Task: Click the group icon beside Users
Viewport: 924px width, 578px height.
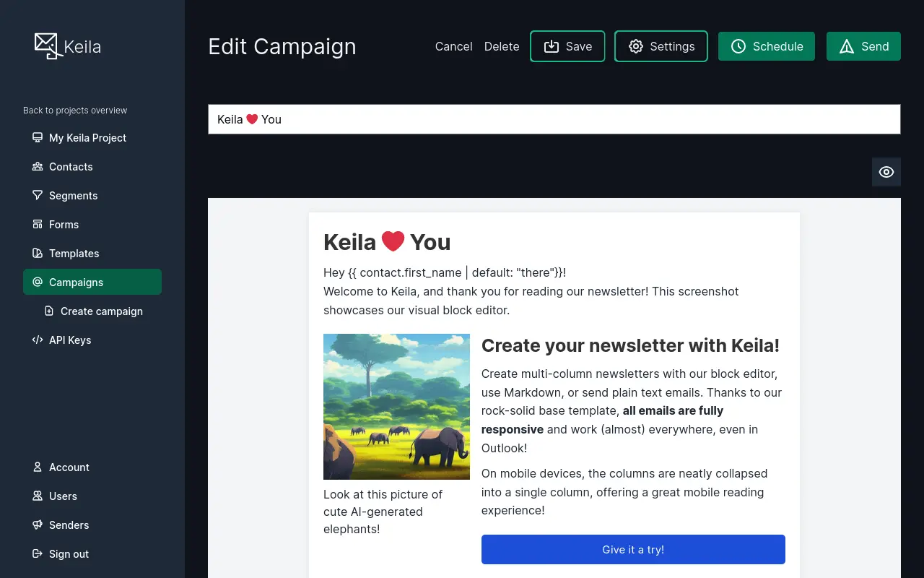Action: tap(38, 496)
